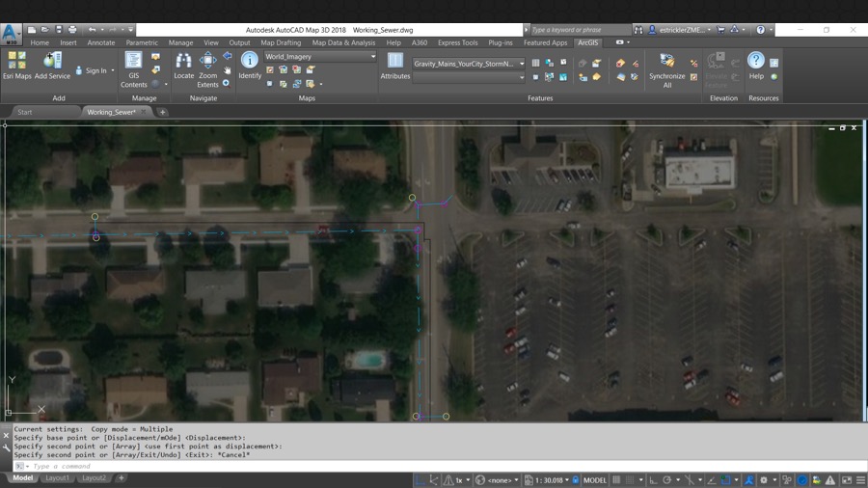Go to previous extent blue arrow
Image resolution: width=868 pixels, height=488 pixels.
click(x=227, y=56)
